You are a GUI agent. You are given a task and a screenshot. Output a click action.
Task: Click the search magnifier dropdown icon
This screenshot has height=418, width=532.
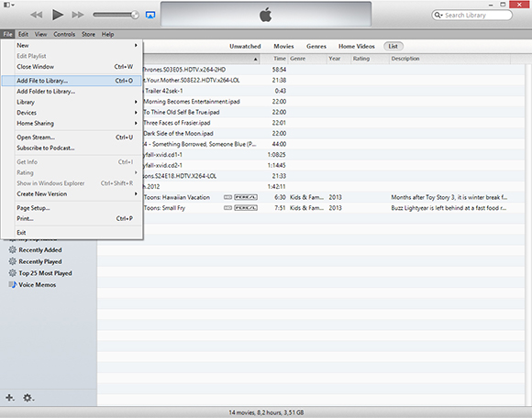click(x=438, y=15)
